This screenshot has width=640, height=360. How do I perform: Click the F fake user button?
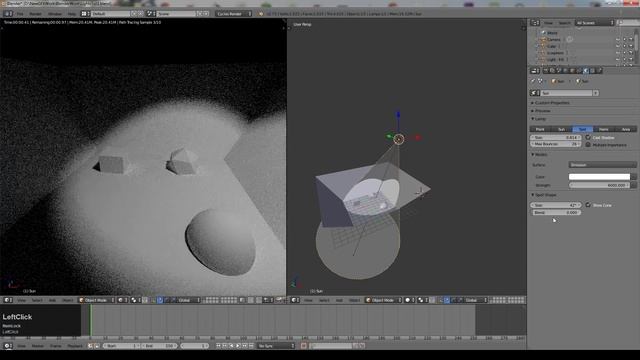pyautogui.click(x=596, y=93)
